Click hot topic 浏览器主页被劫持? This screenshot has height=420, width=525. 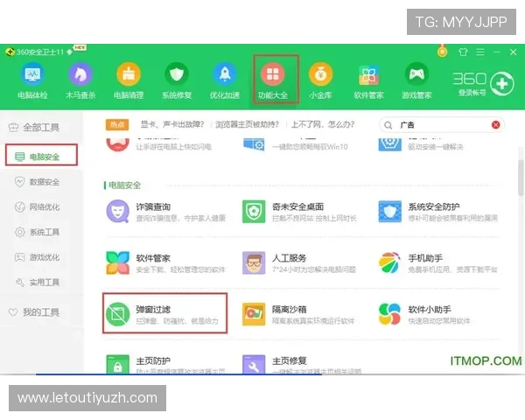click(247, 124)
